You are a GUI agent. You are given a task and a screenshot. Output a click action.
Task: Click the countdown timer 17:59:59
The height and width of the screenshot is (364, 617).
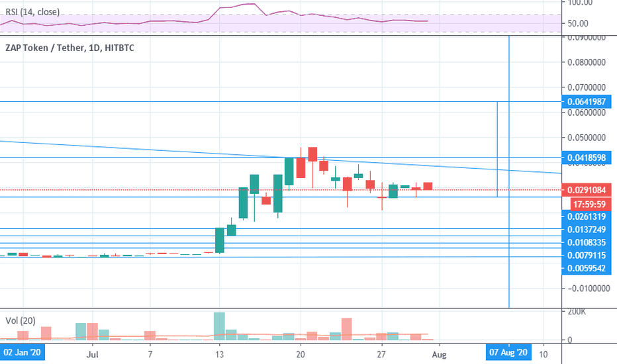(589, 205)
